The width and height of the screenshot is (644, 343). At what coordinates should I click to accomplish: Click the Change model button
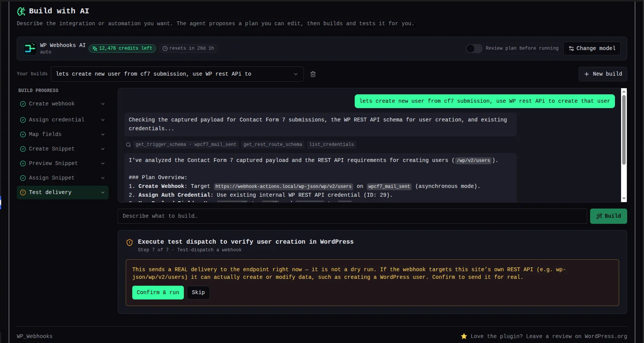(x=592, y=49)
